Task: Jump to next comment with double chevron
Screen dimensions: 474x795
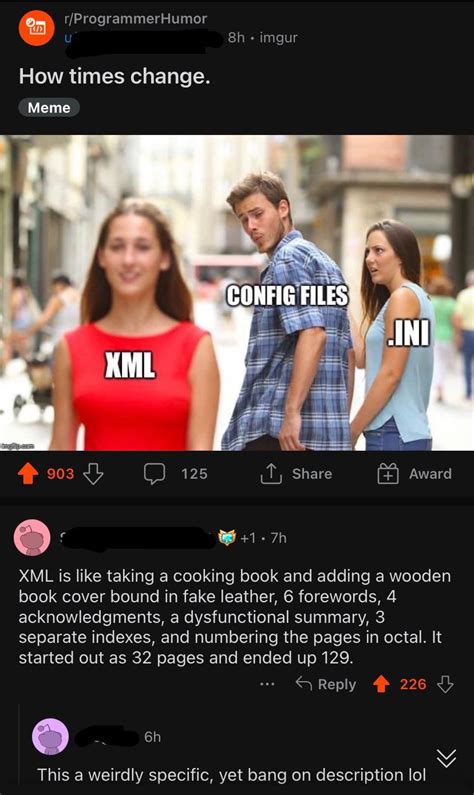Action: 446,758
